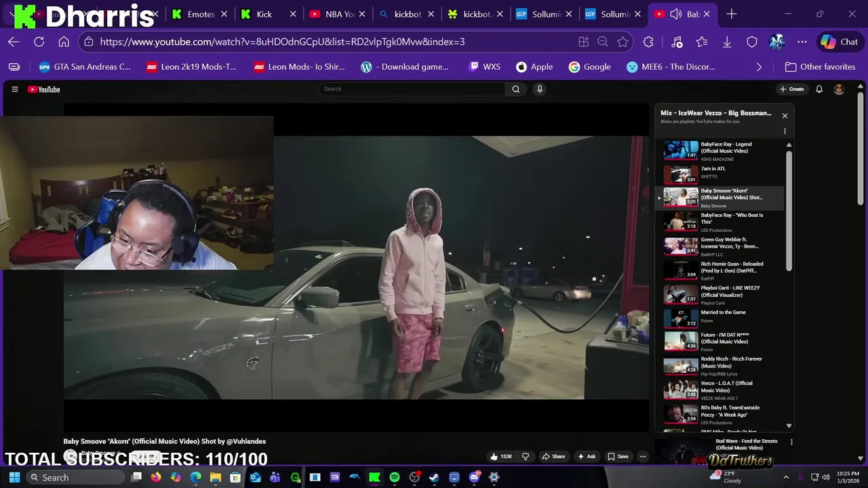Close the Kick tab
The image size is (868, 488).
click(293, 14)
